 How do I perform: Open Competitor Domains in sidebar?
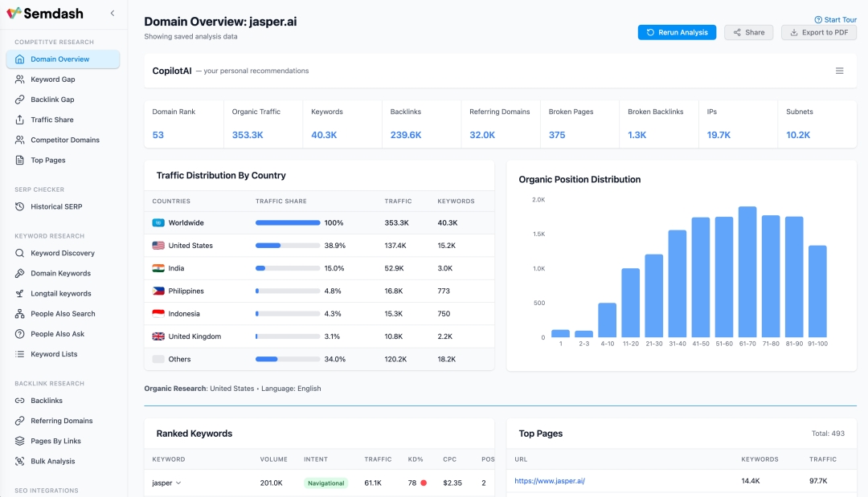pyautogui.click(x=63, y=140)
